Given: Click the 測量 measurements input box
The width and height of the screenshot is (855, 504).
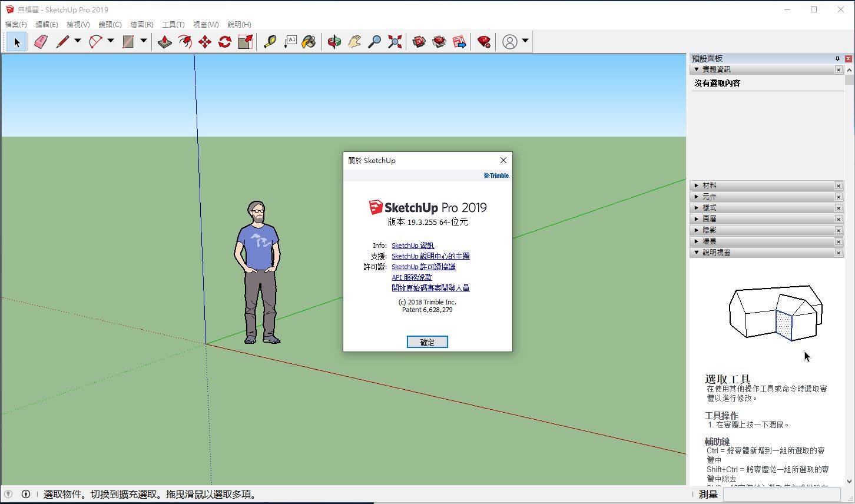Looking at the screenshot, I should 783,495.
